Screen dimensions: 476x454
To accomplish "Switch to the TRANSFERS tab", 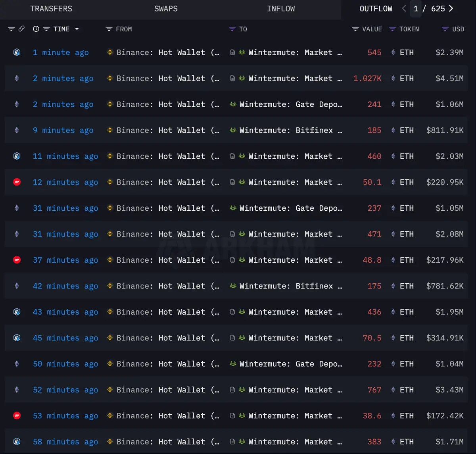I will [51, 9].
